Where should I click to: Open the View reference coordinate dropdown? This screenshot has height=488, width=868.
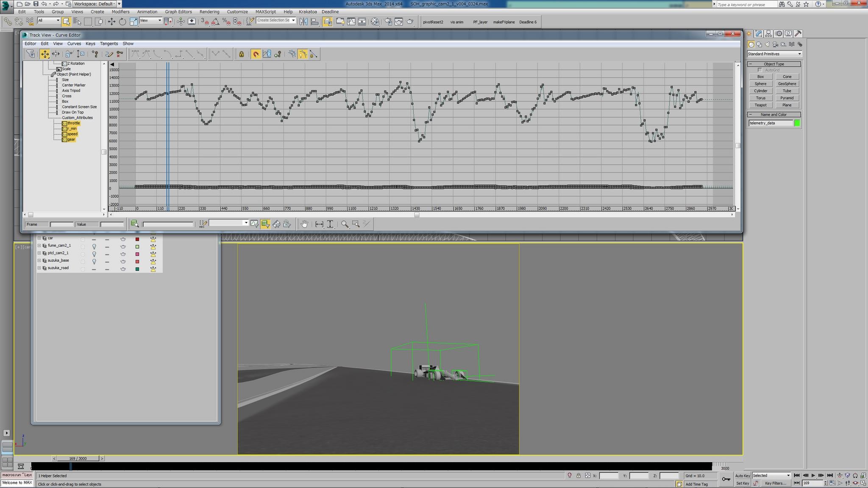click(150, 20)
